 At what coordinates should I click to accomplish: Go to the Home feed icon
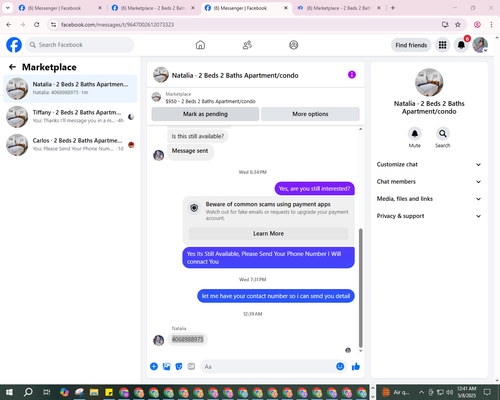pos(200,45)
